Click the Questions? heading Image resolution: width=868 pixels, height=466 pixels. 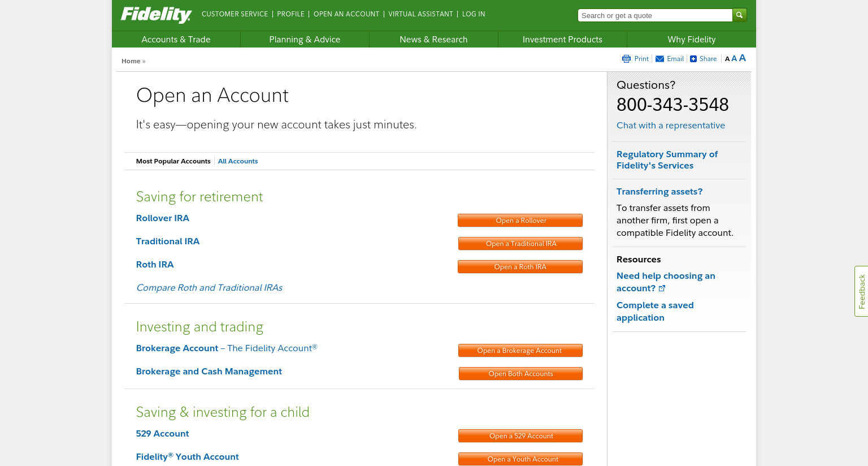pyautogui.click(x=646, y=85)
